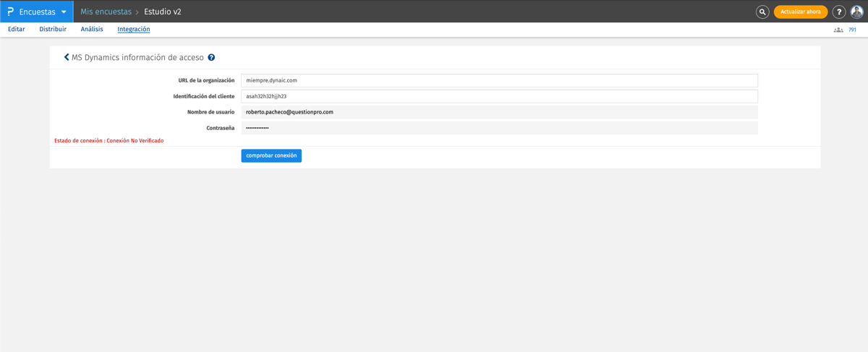The width and height of the screenshot is (868, 352).
Task: Go back using the left chevron
Action: [67, 57]
